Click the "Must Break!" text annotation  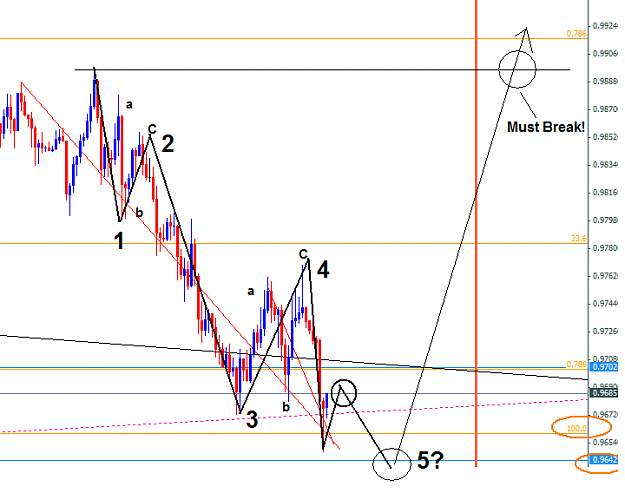coord(546,127)
